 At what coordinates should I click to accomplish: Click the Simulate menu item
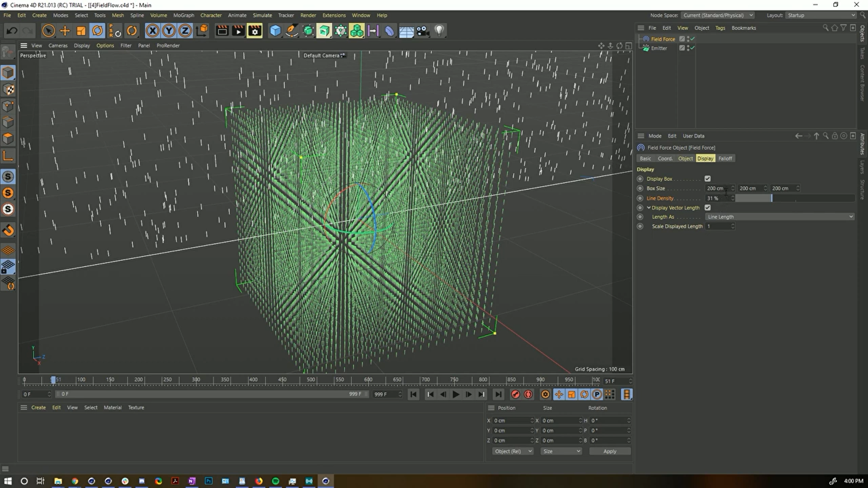(x=262, y=15)
